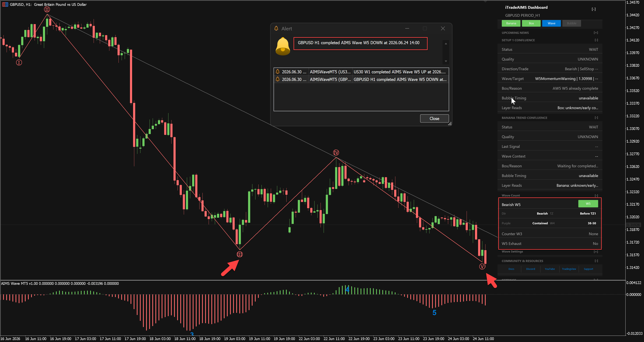
Task: Click the Box/Reason AW5 W5 already complete row
Action: (550, 88)
